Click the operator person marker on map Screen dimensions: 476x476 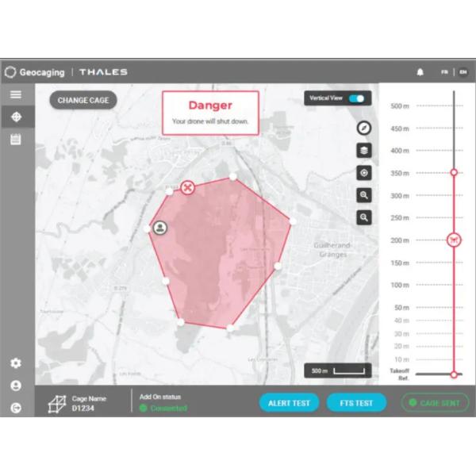[x=161, y=228]
